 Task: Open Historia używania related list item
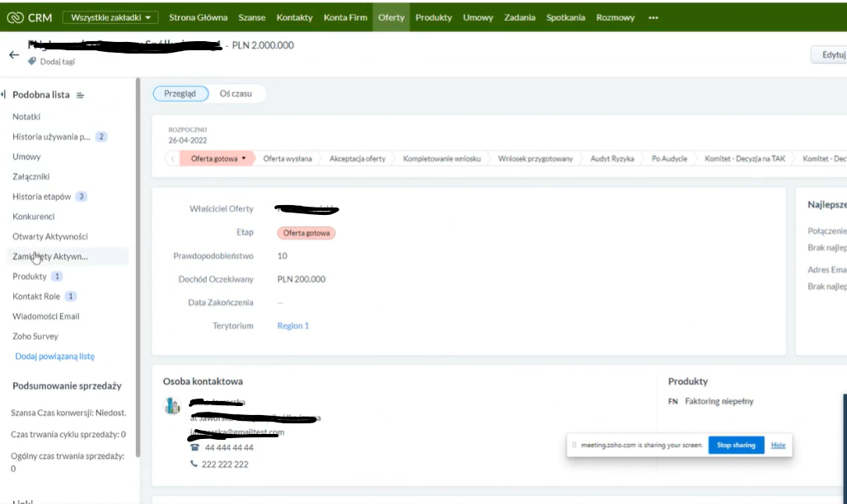pyautogui.click(x=51, y=137)
